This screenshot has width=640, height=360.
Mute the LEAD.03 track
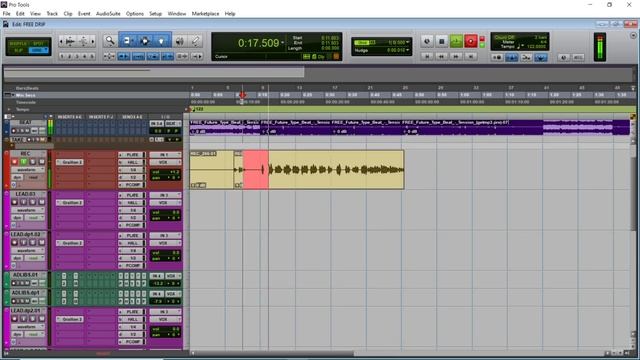42,202
